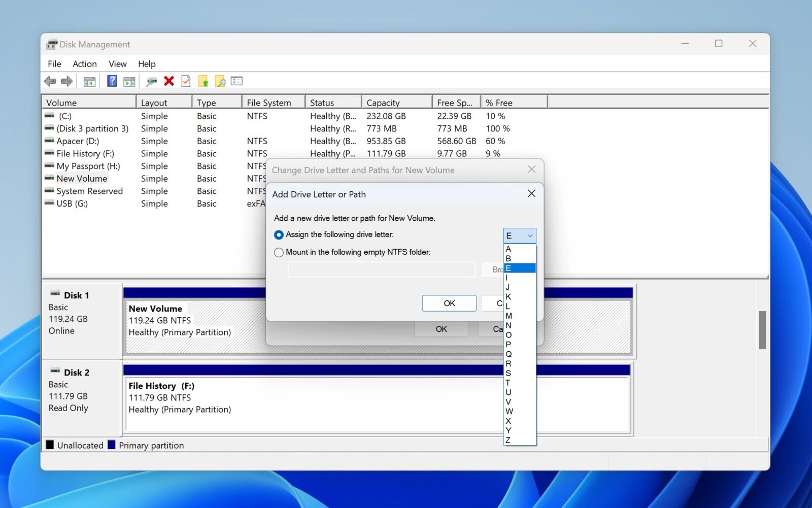Open the folder explore icon in the toolbar
The height and width of the screenshot is (508, 812).
coord(220,81)
